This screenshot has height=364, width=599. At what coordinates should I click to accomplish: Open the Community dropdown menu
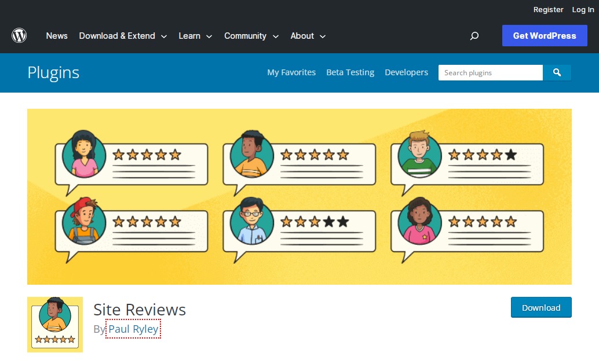(251, 36)
